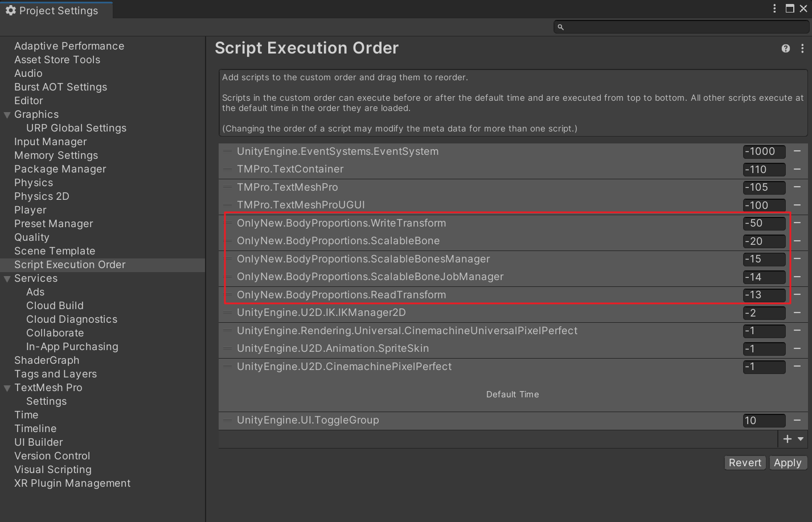Image resolution: width=812 pixels, height=522 pixels.
Task: Open Visual Scripting settings
Action: tap(53, 470)
